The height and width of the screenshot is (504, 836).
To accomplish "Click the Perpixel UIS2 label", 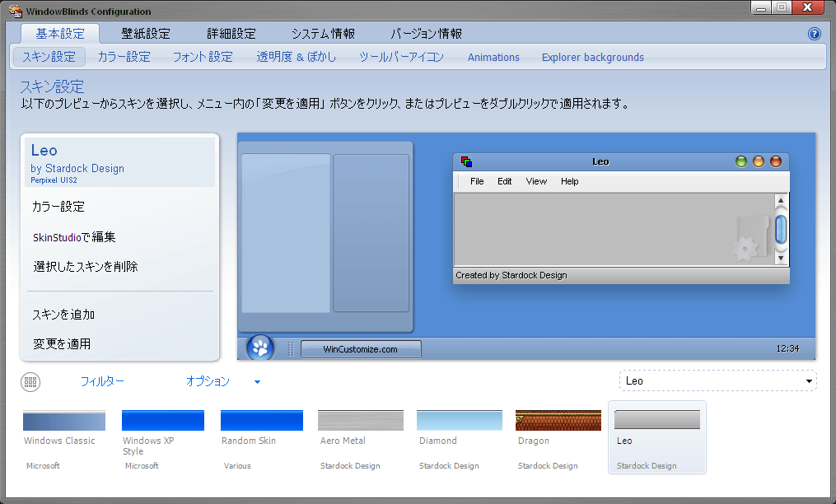I will pos(54,180).
